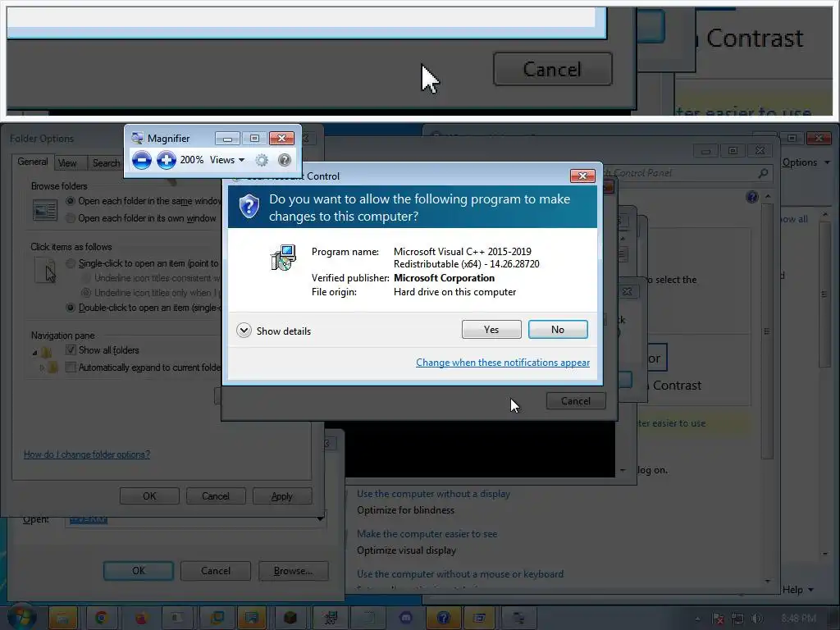Open Ease of Access help icon

[752, 197]
